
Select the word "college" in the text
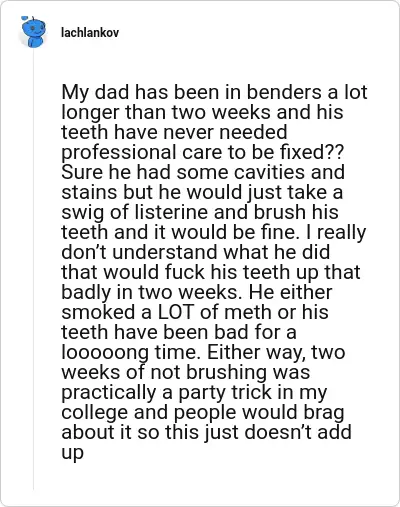(x=95, y=413)
